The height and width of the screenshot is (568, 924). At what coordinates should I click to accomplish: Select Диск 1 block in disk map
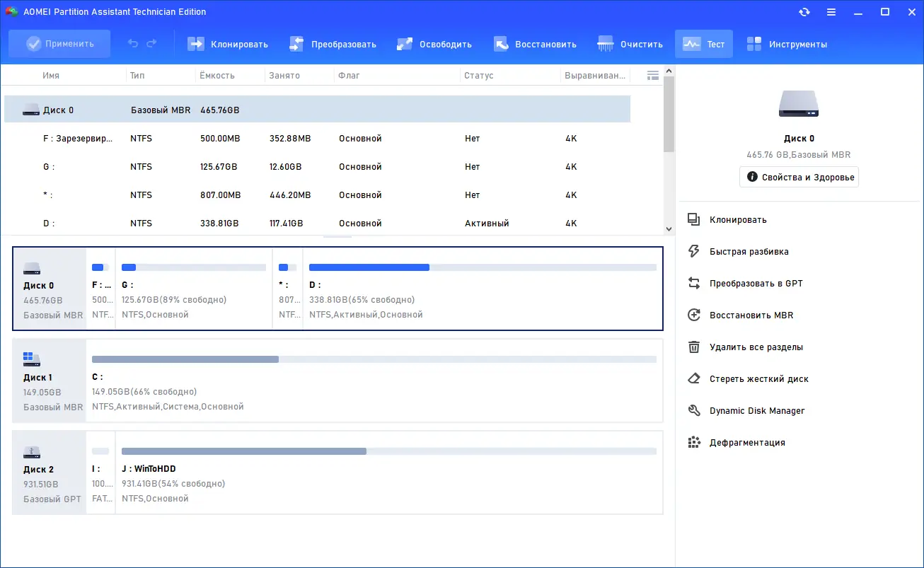tap(50, 381)
